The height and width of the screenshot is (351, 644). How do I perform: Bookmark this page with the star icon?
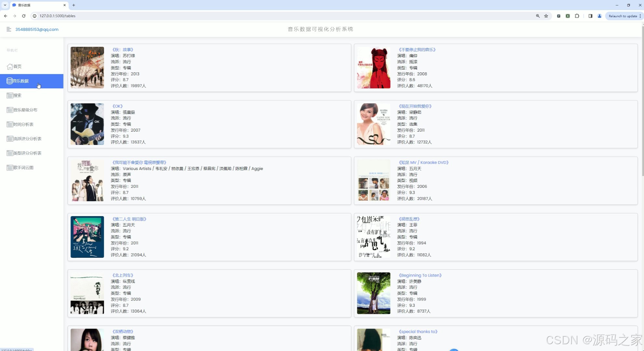(x=546, y=16)
